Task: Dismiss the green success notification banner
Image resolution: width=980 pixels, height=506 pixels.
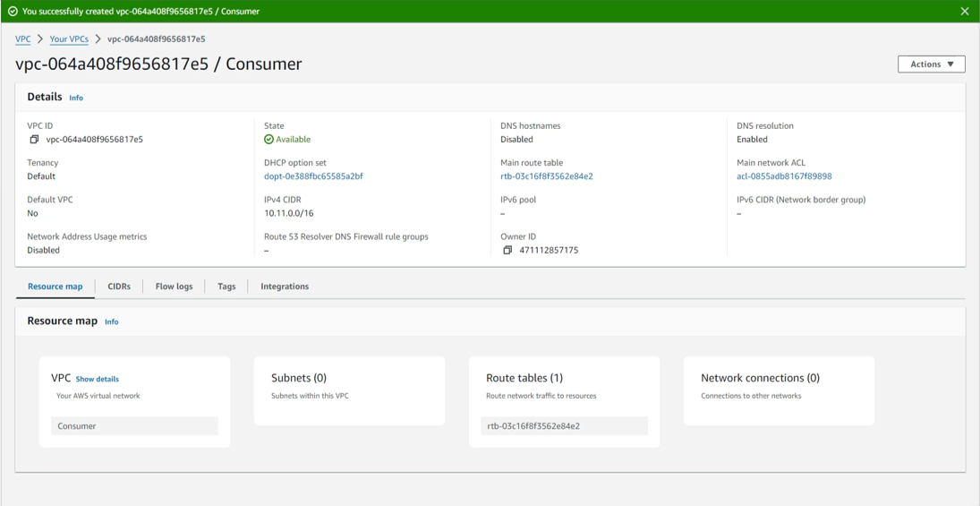Action: (x=964, y=12)
